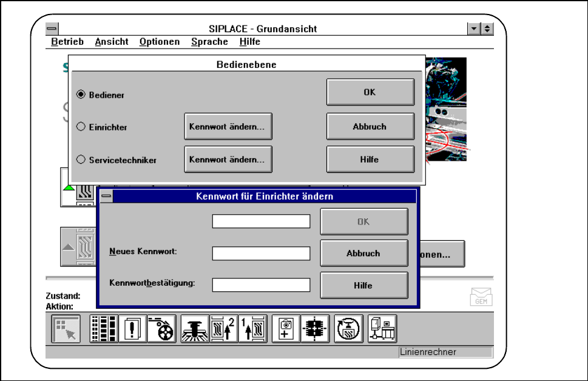Click the SIPLACE - Grundansicht window title

tap(263, 29)
